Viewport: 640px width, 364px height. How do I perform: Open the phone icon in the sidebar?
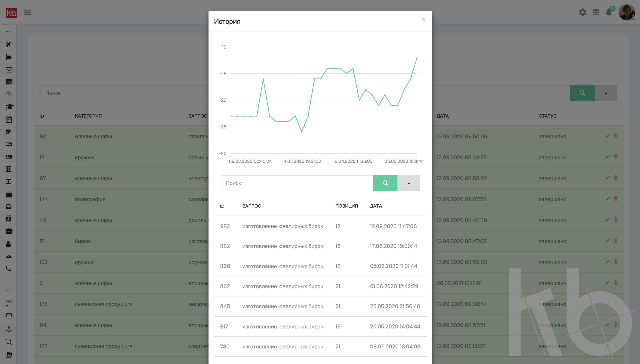pyautogui.click(x=8, y=269)
